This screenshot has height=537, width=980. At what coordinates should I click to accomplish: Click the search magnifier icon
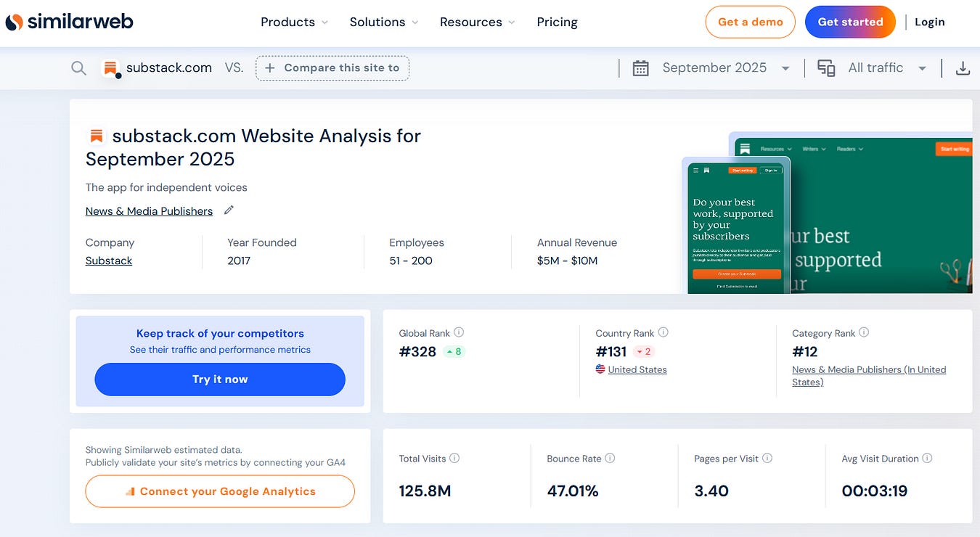(x=78, y=68)
